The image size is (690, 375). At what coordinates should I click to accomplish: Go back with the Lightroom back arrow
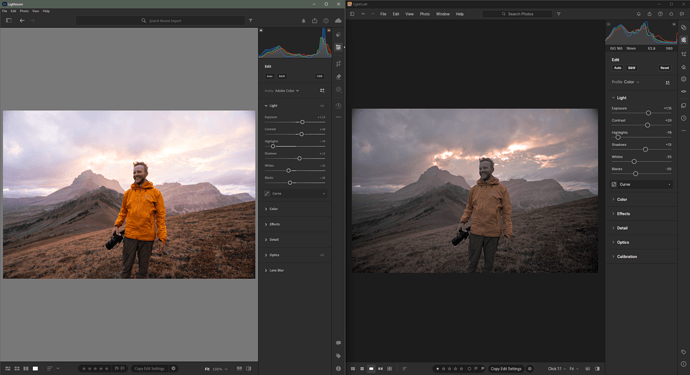tap(22, 20)
